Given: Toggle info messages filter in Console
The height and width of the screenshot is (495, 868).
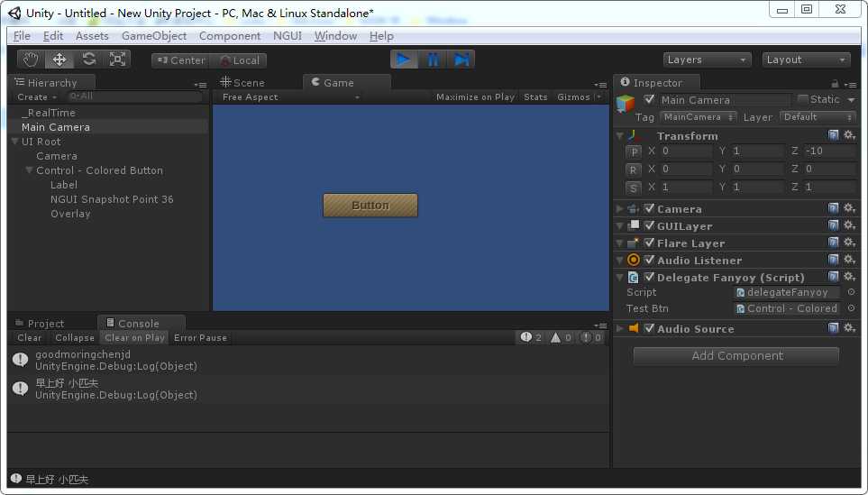Looking at the screenshot, I should coord(531,337).
